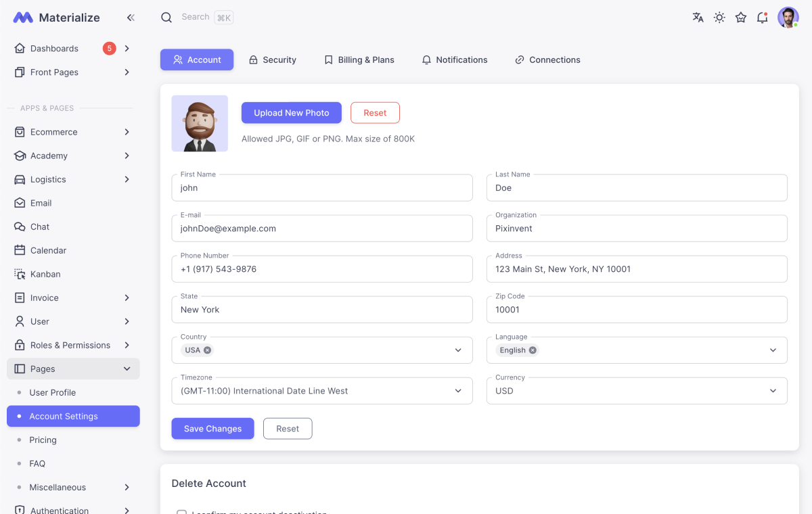This screenshot has height=514, width=812.
Task: Select the Kanban sidebar icon
Action: point(20,274)
